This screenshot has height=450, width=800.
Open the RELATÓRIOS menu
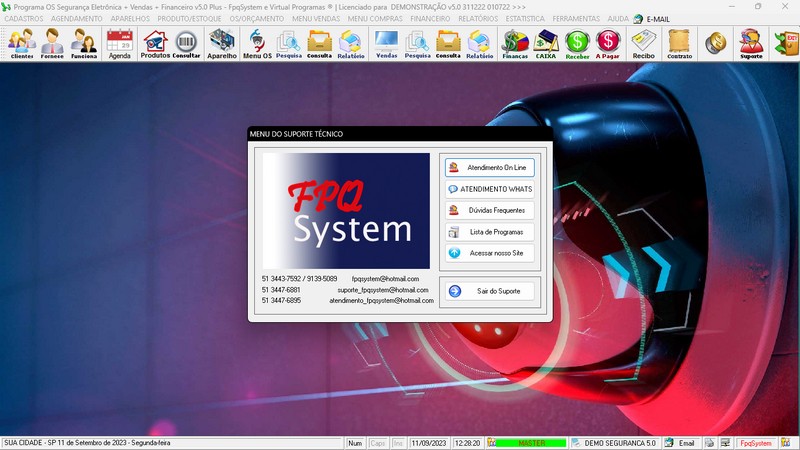coord(477,18)
